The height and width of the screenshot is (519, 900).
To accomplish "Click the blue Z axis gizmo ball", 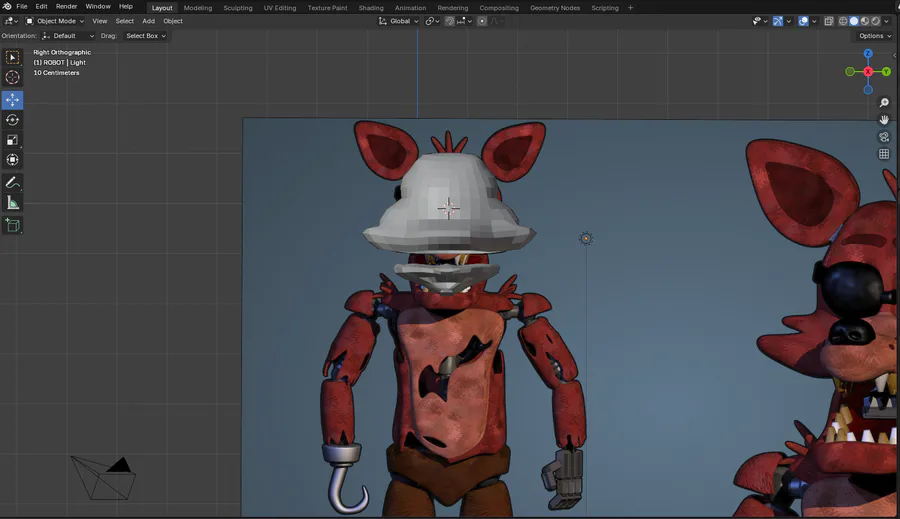I will click(868, 53).
